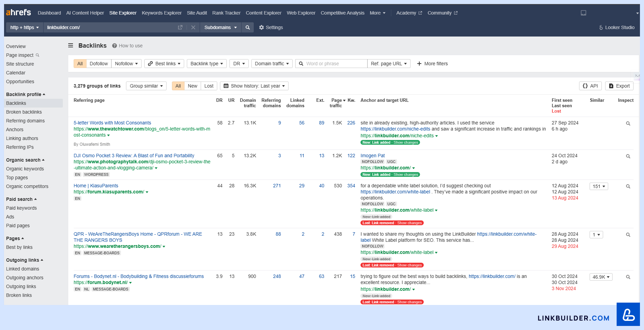
Task: Open Site Audit
Action: (197, 13)
